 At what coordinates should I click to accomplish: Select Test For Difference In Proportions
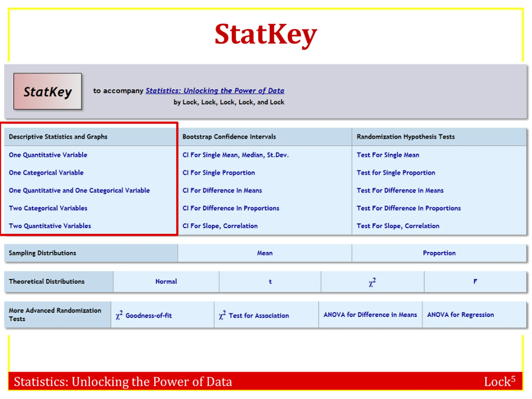click(408, 208)
